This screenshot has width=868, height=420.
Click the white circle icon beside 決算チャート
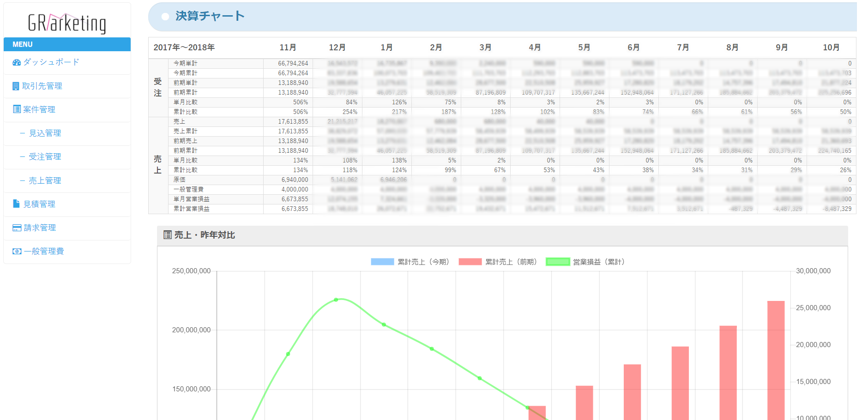[x=165, y=17]
